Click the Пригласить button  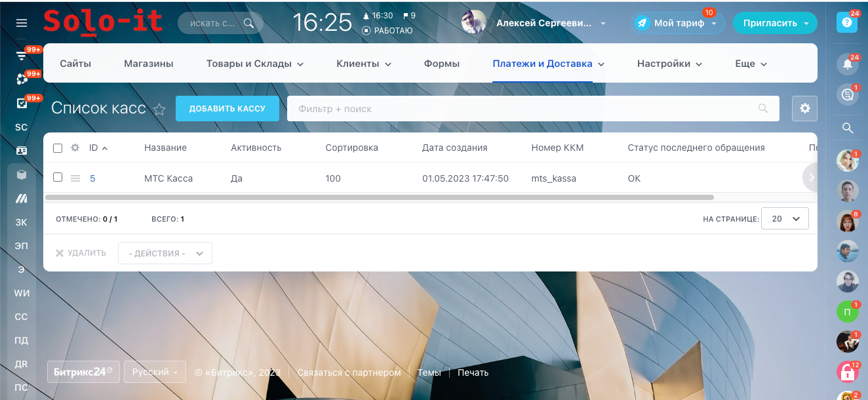click(x=775, y=23)
